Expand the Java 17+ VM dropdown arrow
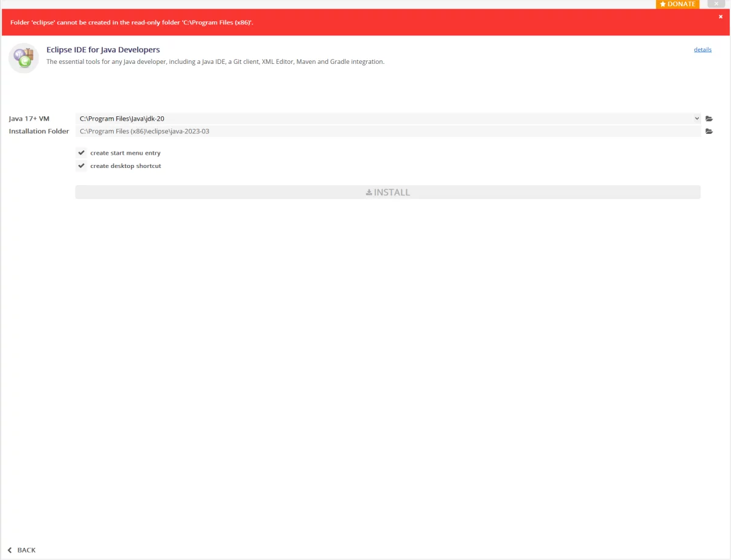This screenshot has height=560, width=731. (x=697, y=119)
